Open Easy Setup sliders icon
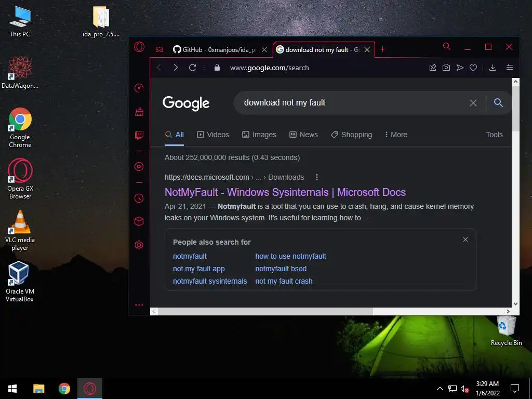The width and height of the screenshot is (532, 399). coord(509,68)
